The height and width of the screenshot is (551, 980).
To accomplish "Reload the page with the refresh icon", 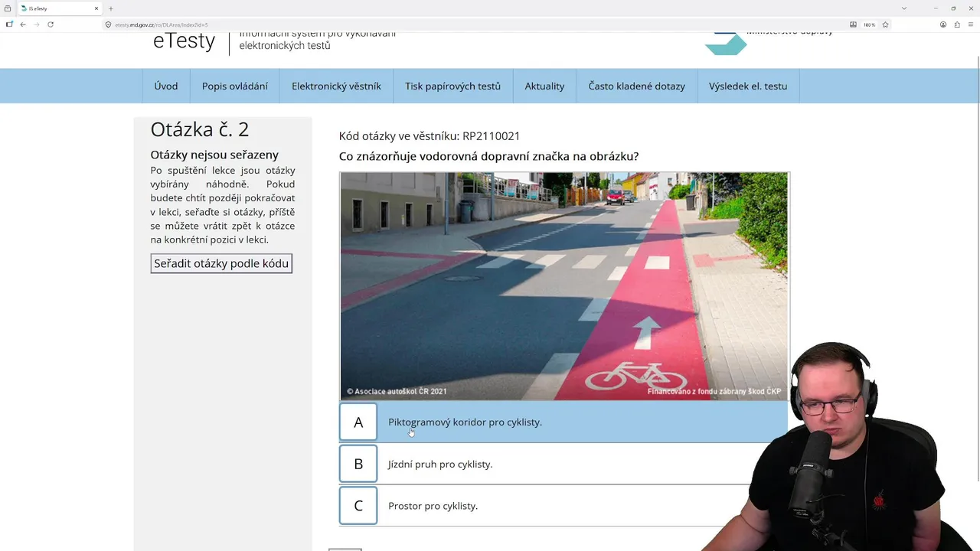I will pyautogui.click(x=51, y=24).
